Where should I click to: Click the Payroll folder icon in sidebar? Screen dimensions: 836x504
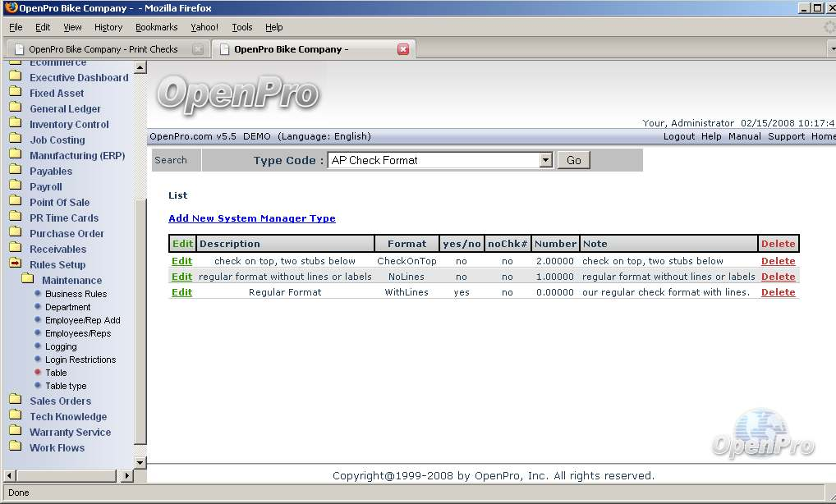(15, 186)
